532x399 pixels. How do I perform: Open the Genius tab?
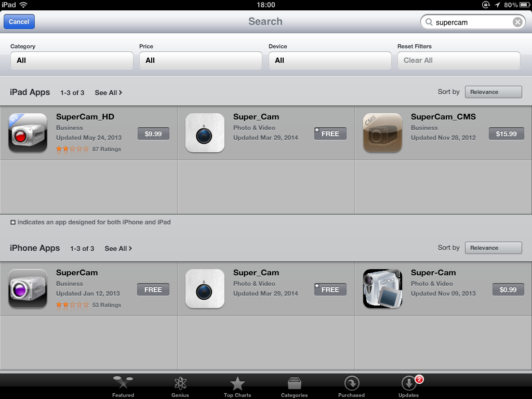pyautogui.click(x=180, y=387)
